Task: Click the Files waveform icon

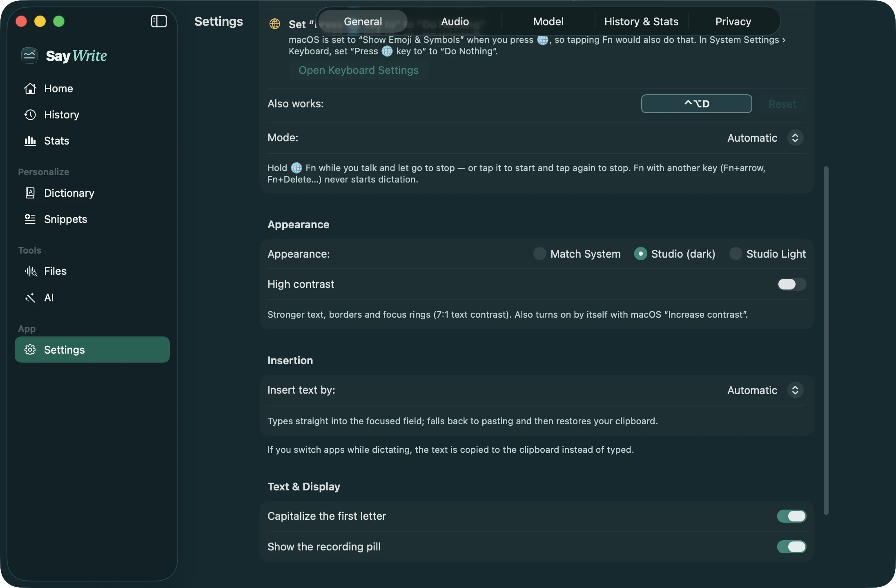Action: click(x=31, y=271)
